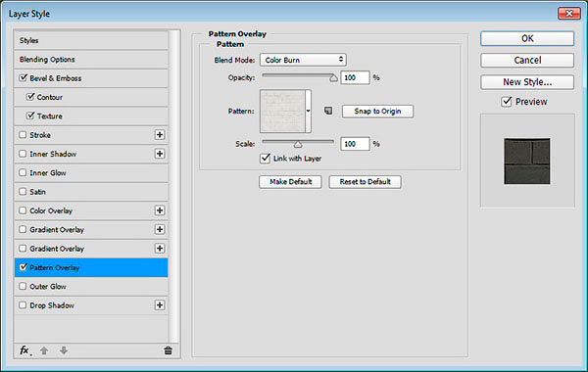The height and width of the screenshot is (372, 588).
Task: Click the Opacity slider handle
Action: pos(333,78)
